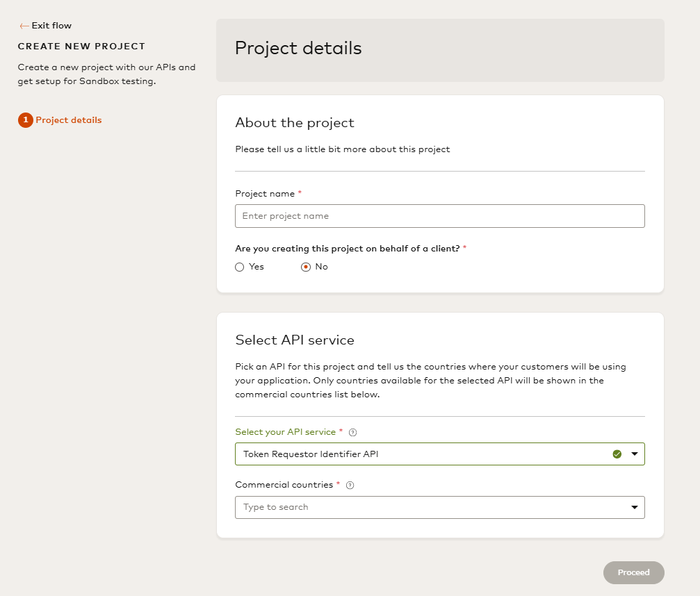Click help icon beside Commercial countries
700x596 pixels.
tap(350, 486)
